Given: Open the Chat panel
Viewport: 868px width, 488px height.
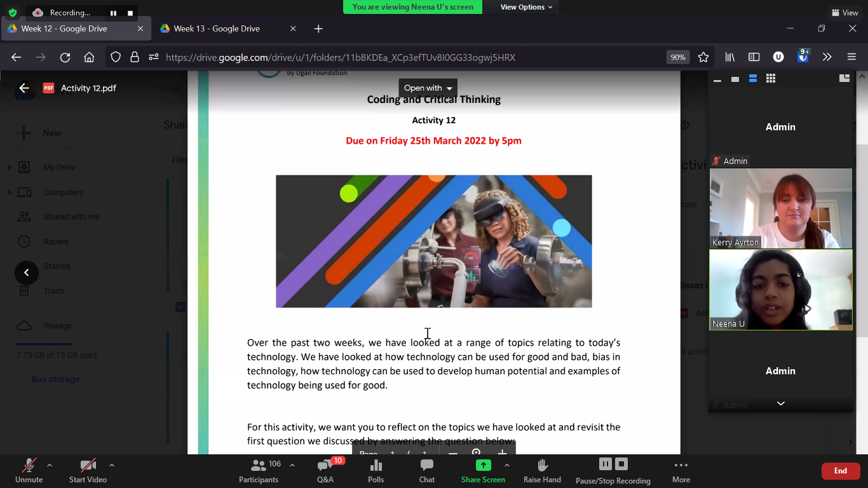Looking at the screenshot, I should click(427, 470).
